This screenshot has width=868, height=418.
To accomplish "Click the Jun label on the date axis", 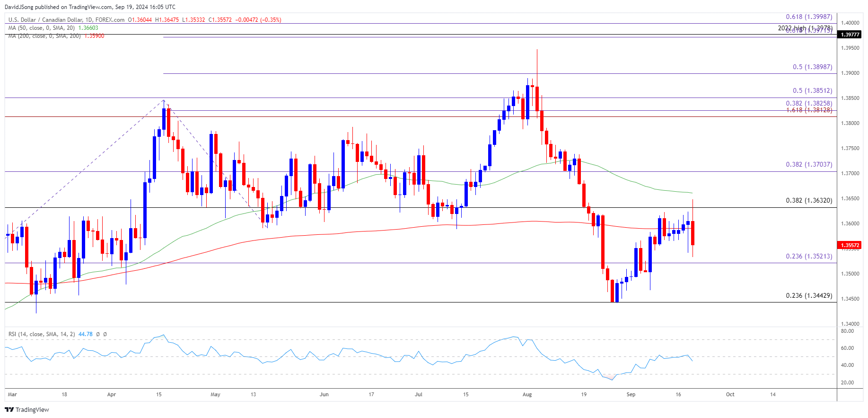I will click(324, 394).
